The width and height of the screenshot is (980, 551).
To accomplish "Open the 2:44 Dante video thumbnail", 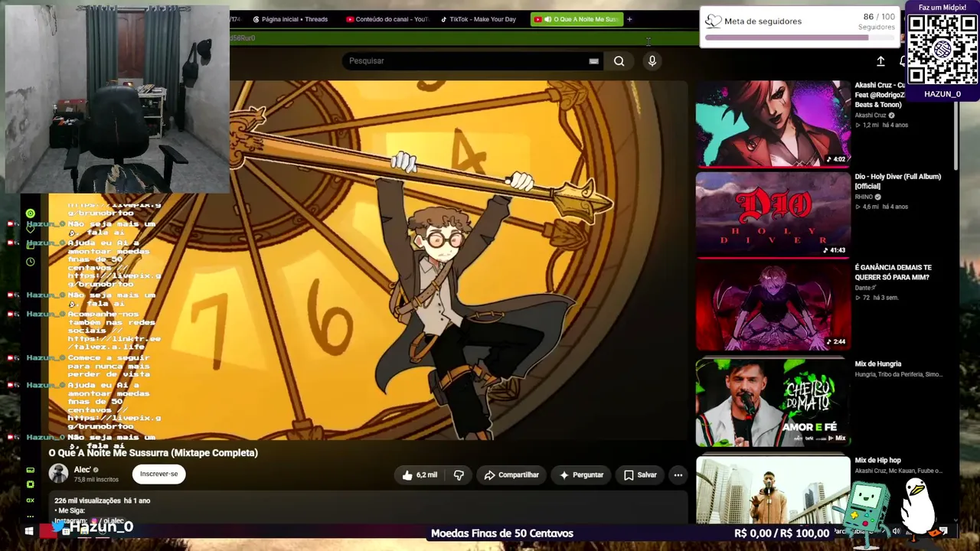I will [x=773, y=306].
